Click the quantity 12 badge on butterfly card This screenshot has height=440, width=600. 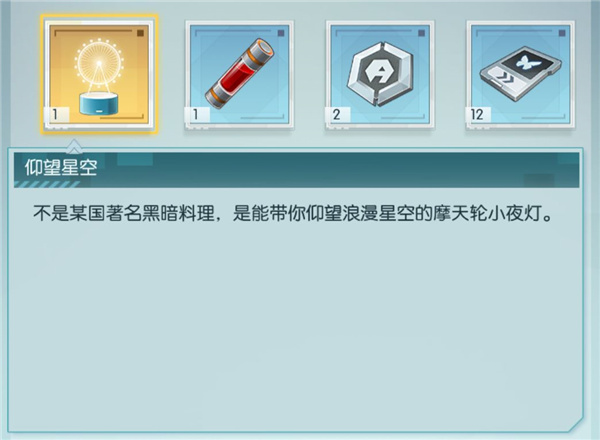point(478,114)
